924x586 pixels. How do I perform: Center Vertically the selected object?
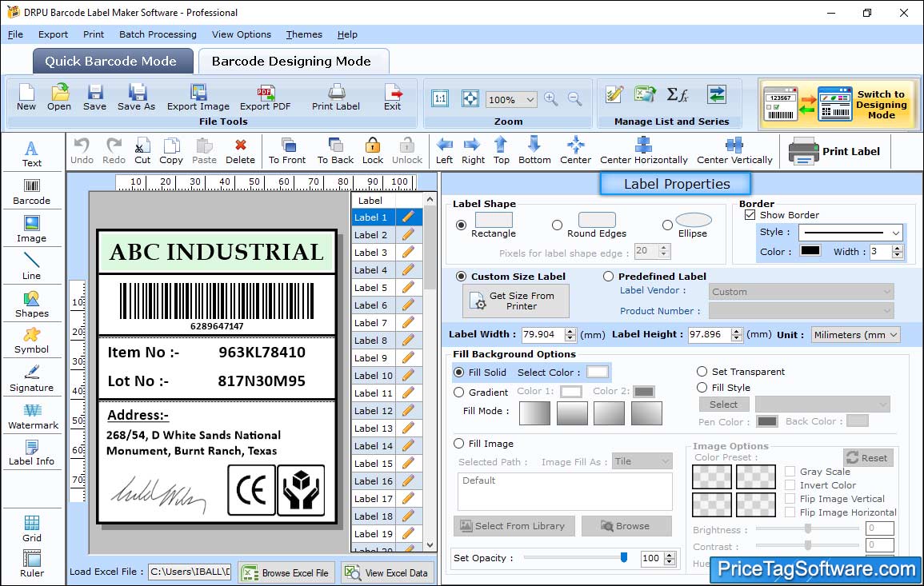(734, 151)
